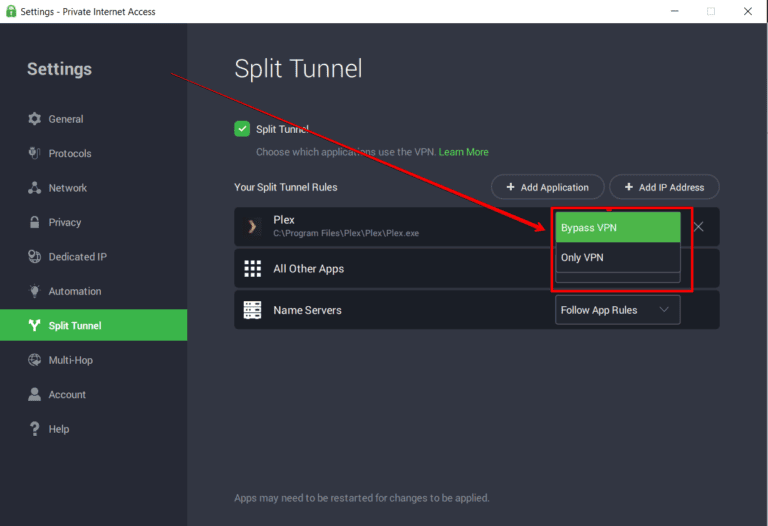Open the Learn More link
The image size is (768, 526).
tap(463, 152)
